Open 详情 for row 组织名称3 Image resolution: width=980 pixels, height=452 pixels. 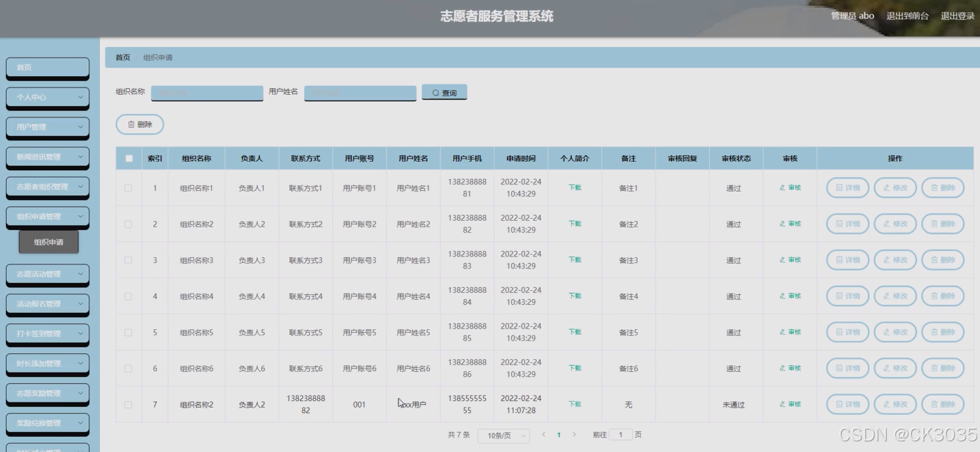click(848, 260)
